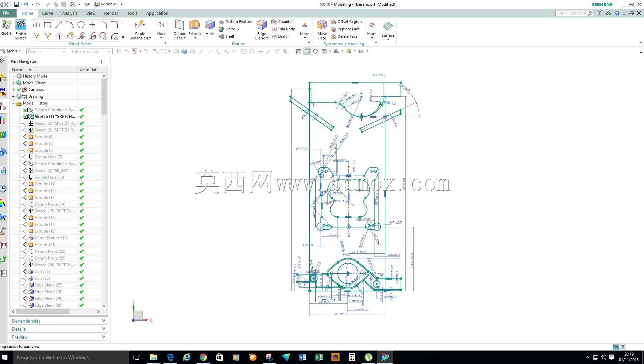Click the Edge Blend icon
Screen dimensions: 644x364
tap(262, 25)
